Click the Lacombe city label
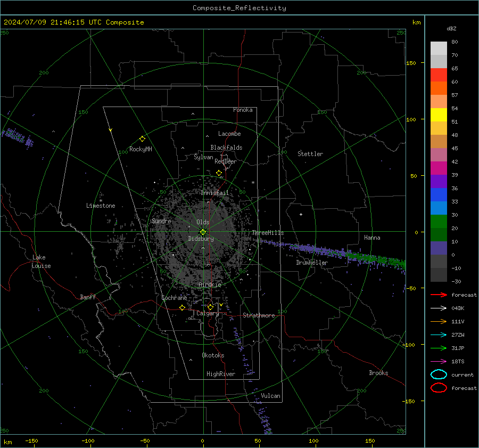The height and width of the screenshot is (448, 479). point(229,134)
